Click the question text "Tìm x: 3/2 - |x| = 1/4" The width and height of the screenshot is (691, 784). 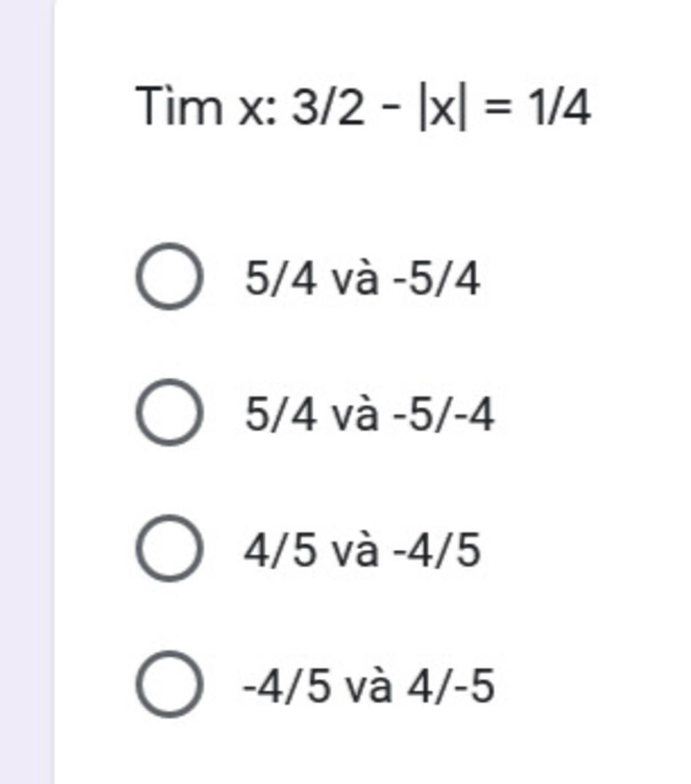tap(364, 108)
